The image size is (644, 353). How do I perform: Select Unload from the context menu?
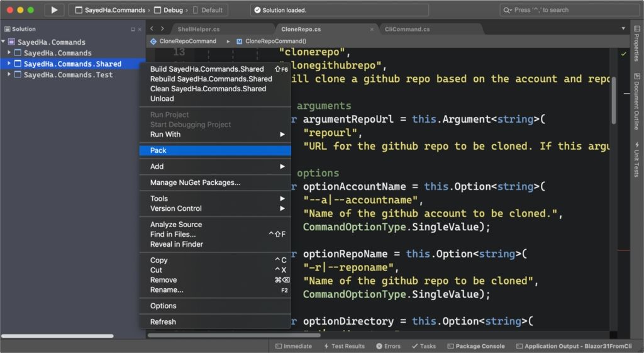coord(215,99)
